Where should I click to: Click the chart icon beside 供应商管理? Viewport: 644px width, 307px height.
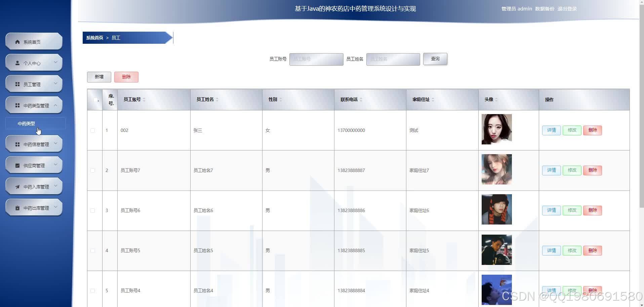click(17, 165)
